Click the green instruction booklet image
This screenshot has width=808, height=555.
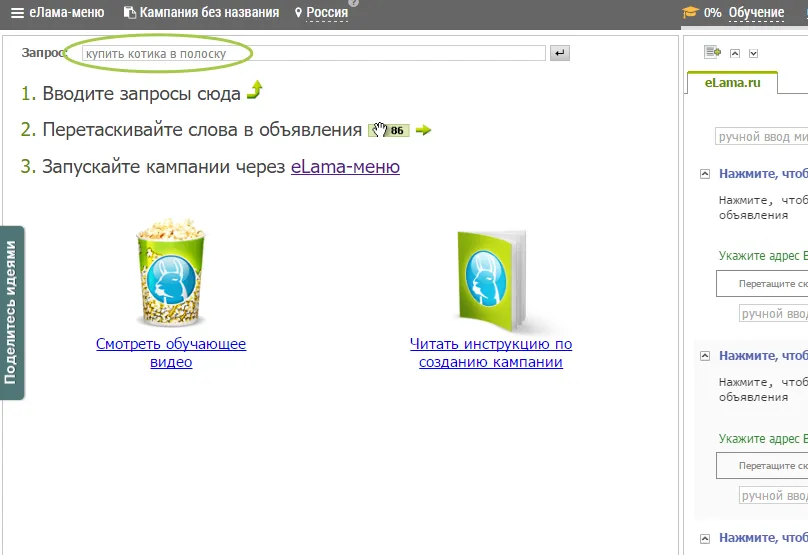pos(492,281)
